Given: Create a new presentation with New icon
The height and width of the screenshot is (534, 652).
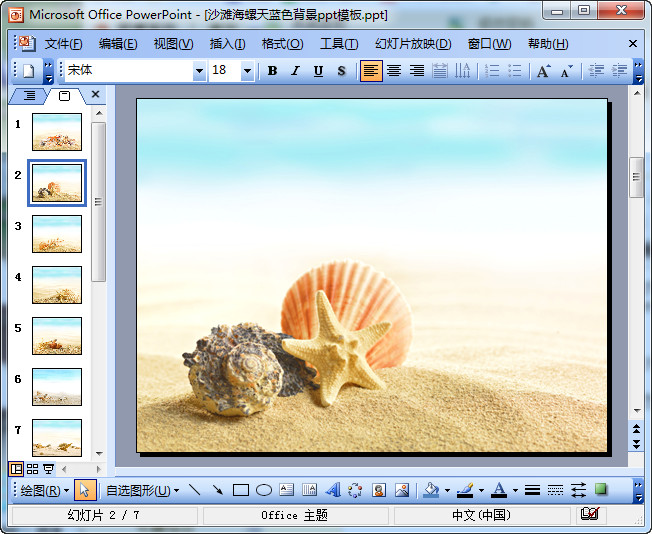Looking at the screenshot, I should [28, 71].
